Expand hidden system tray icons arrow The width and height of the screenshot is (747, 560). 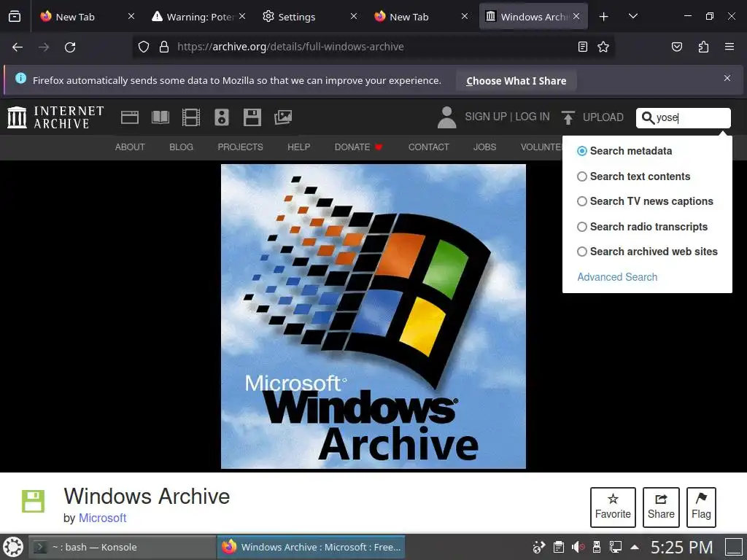pyautogui.click(x=635, y=547)
